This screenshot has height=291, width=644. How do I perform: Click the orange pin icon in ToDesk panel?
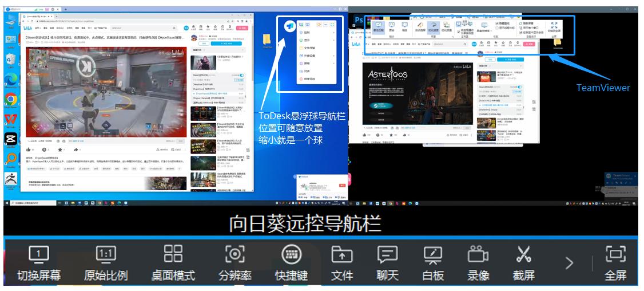(319, 25)
